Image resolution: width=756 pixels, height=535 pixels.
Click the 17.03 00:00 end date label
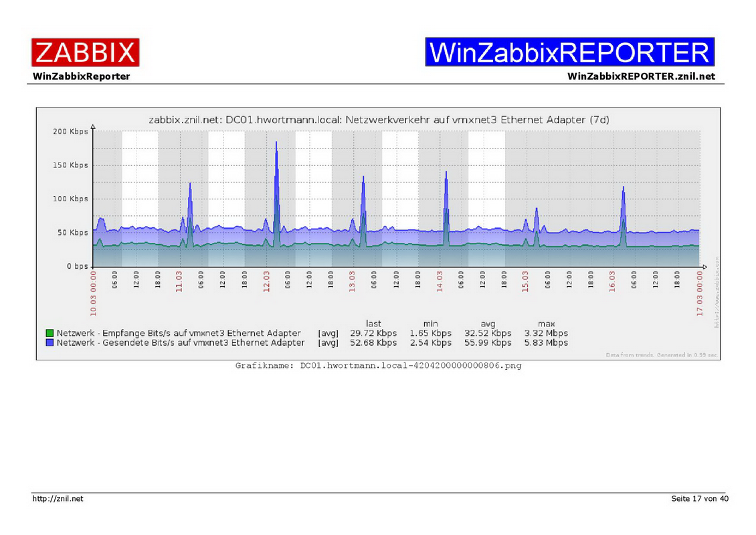click(700, 293)
